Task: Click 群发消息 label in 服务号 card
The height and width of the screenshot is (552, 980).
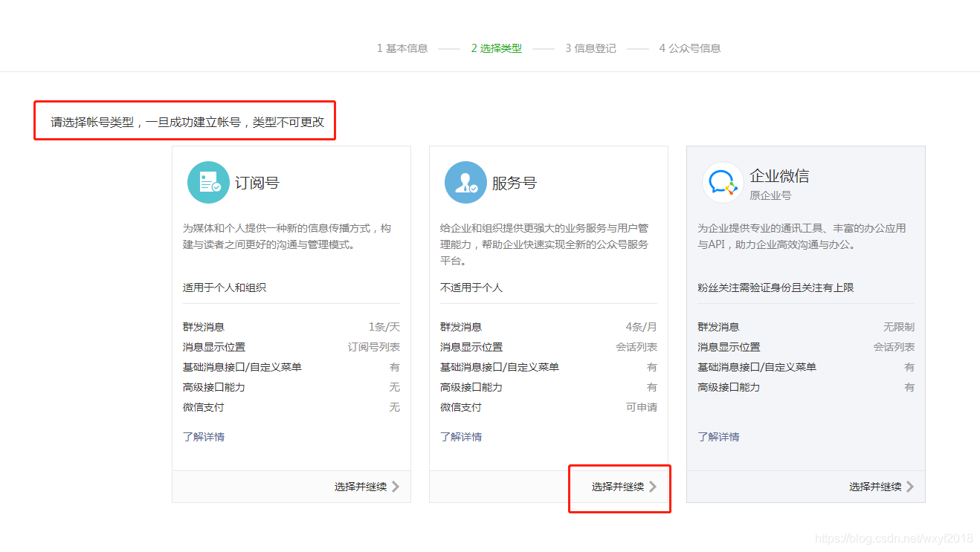Action: 461,327
